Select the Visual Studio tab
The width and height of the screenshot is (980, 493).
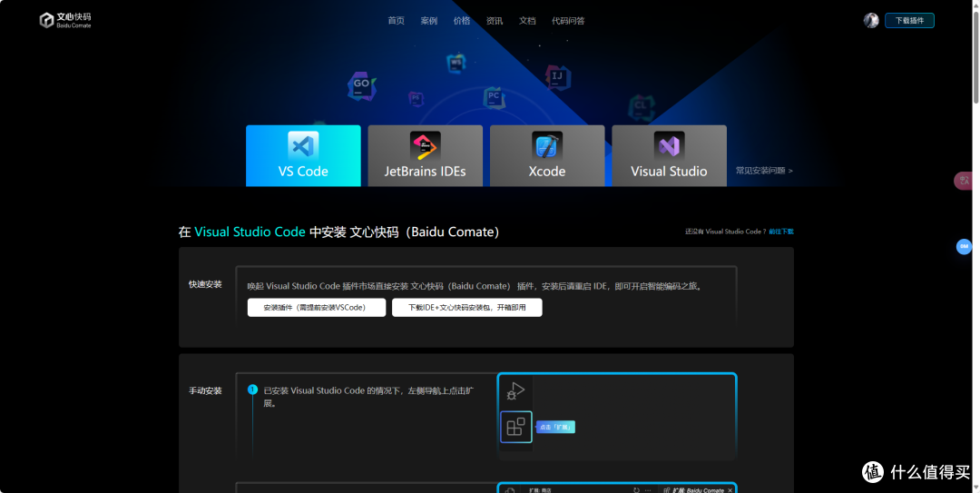click(669, 156)
